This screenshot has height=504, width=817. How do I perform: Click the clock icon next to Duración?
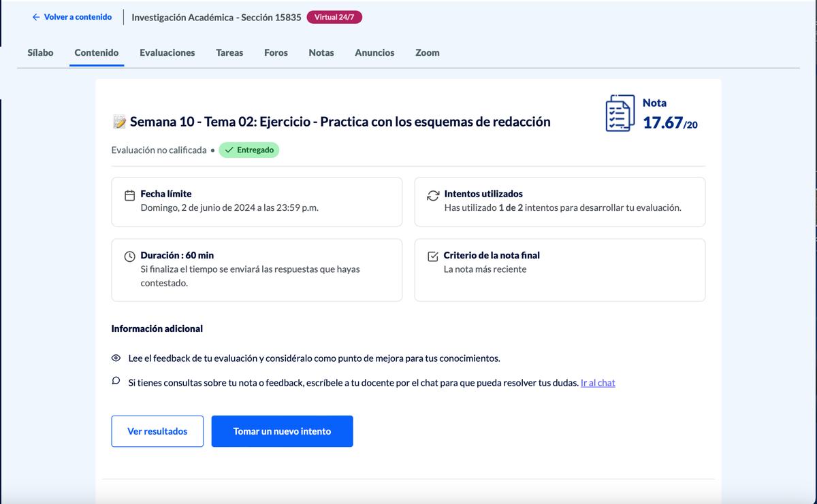coord(129,256)
